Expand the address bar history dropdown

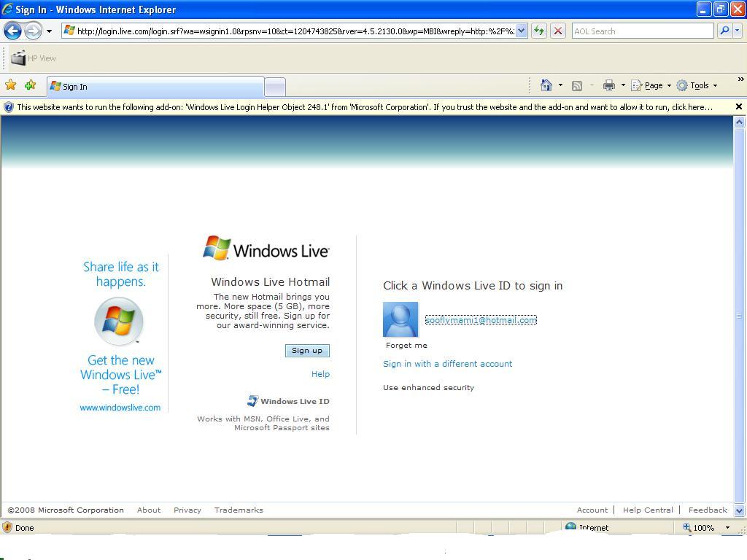point(522,31)
